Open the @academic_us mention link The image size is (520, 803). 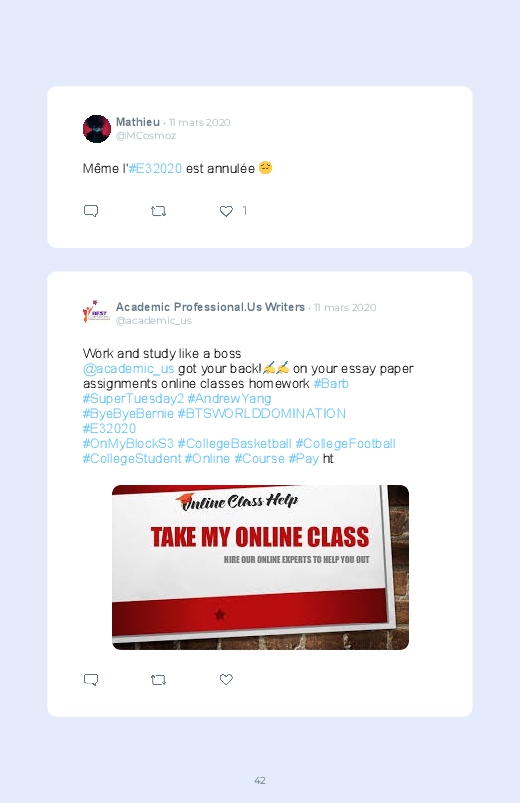click(x=129, y=369)
